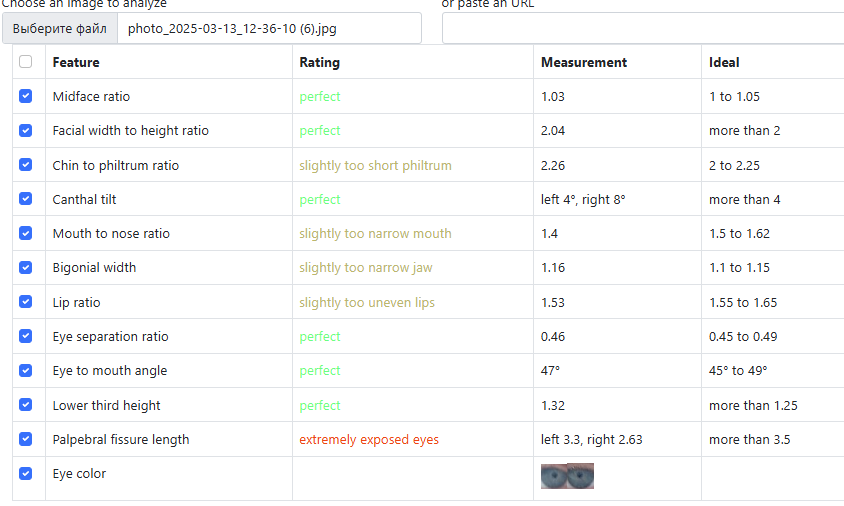Uncheck the Eye to mouth angle checkbox
The height and width of the screenshot is (506, 844).
click(x=25, y=370)
